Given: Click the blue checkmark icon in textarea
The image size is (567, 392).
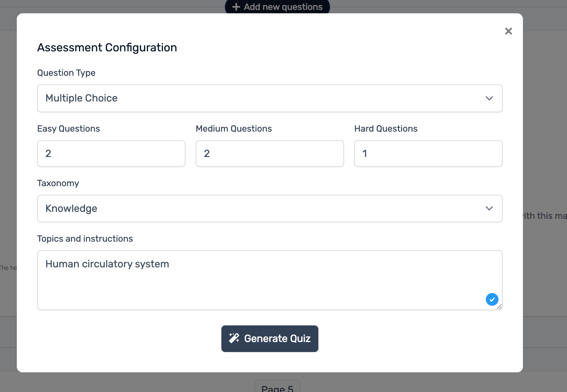Looking at the screenshot, I should (492, 299).
